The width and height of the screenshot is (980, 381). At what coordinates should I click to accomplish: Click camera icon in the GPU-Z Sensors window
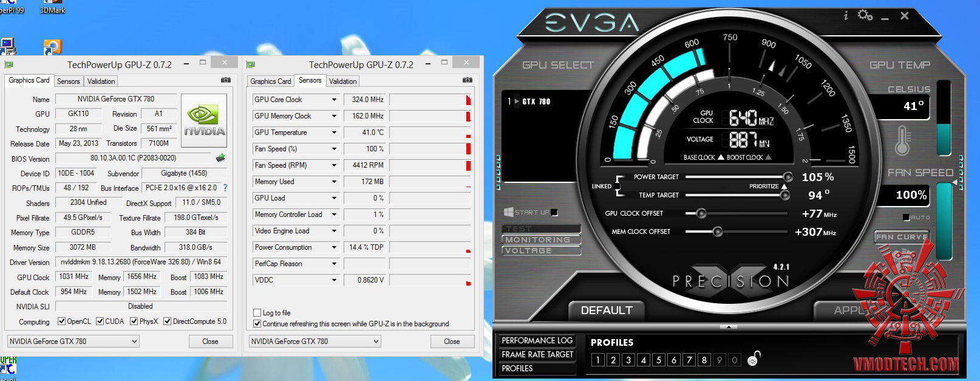pos(468,80)
